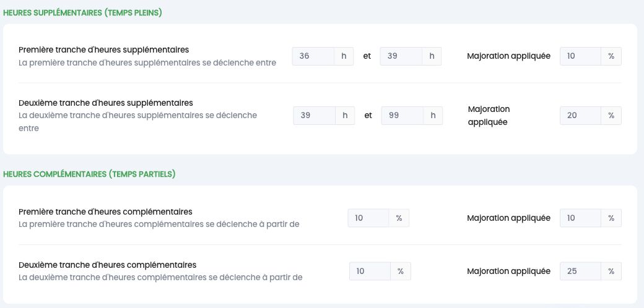Click the 'Heures complémentaires (temps partiels)' heading
This screenshot has height=308, width=644.
point(89,174)
